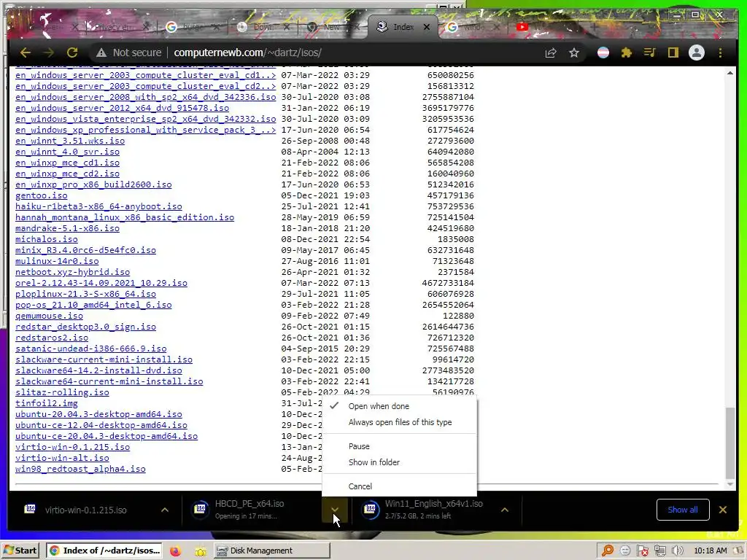Open the striped flag extension icon

(x=603, y=52)
